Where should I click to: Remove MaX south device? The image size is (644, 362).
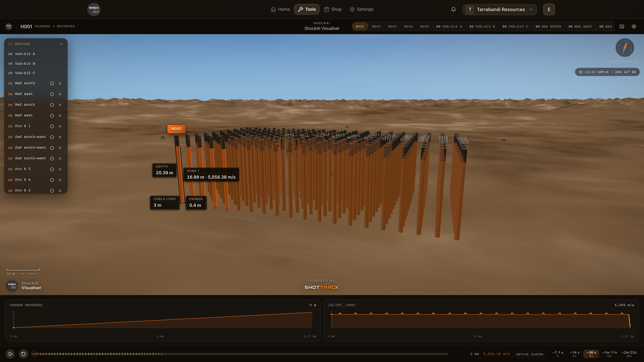(x=60, y=105)
